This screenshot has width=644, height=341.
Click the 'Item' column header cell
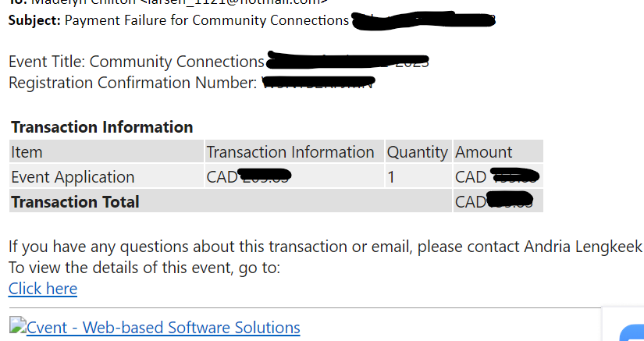pos(106,152)
